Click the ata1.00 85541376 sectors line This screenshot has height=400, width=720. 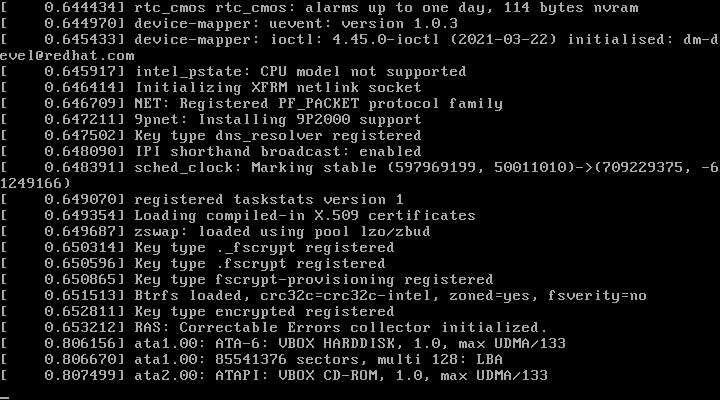(x=300, y=360)
